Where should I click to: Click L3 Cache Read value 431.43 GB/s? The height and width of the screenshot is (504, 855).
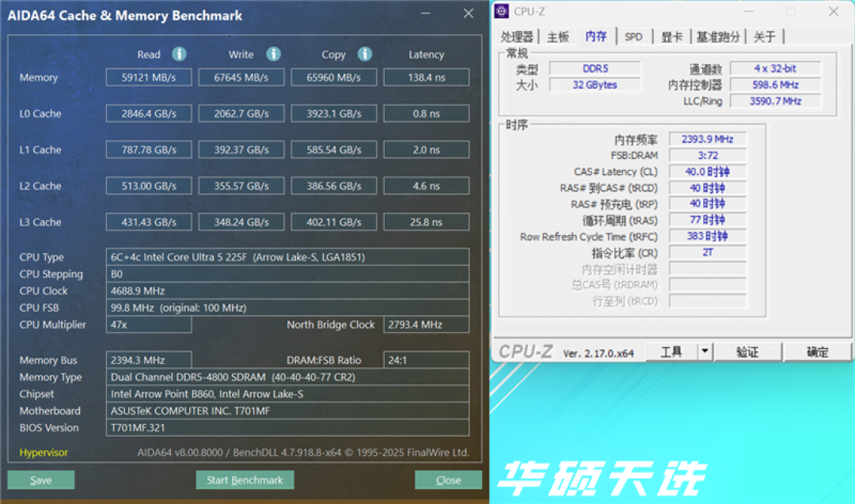click(149, 222)
